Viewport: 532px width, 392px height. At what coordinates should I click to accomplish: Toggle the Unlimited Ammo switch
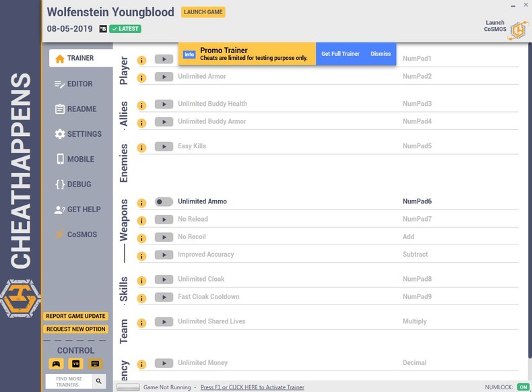tap(164, 201)
